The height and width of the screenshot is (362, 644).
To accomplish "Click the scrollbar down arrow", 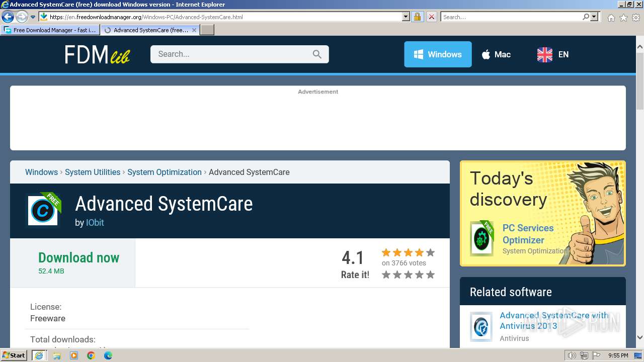I will (x=640, y=338).
